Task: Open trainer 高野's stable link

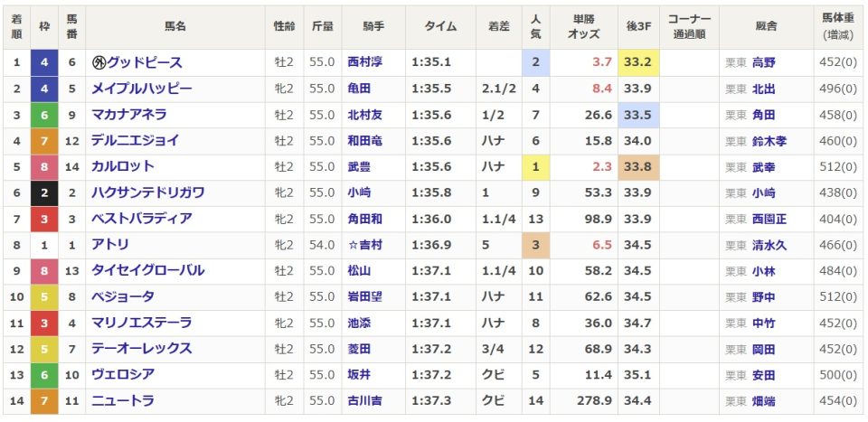Action: point(764,63)
